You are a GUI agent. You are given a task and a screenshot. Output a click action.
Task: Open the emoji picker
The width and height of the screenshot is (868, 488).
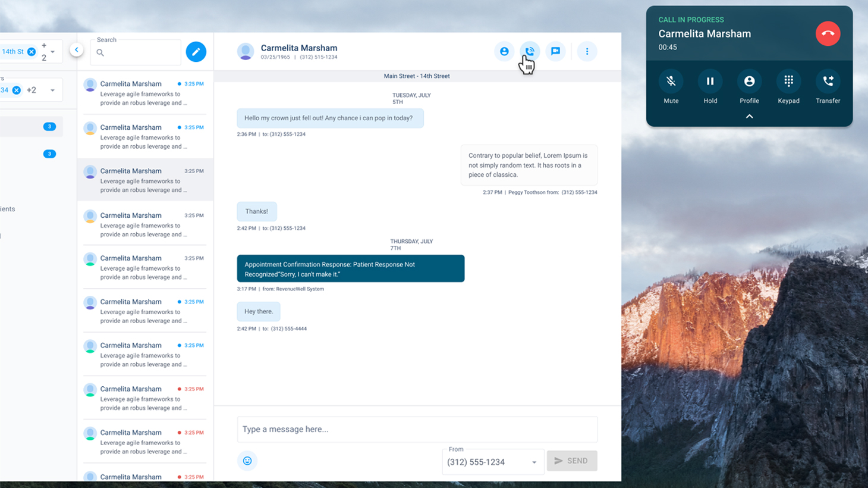click(247, 461)
